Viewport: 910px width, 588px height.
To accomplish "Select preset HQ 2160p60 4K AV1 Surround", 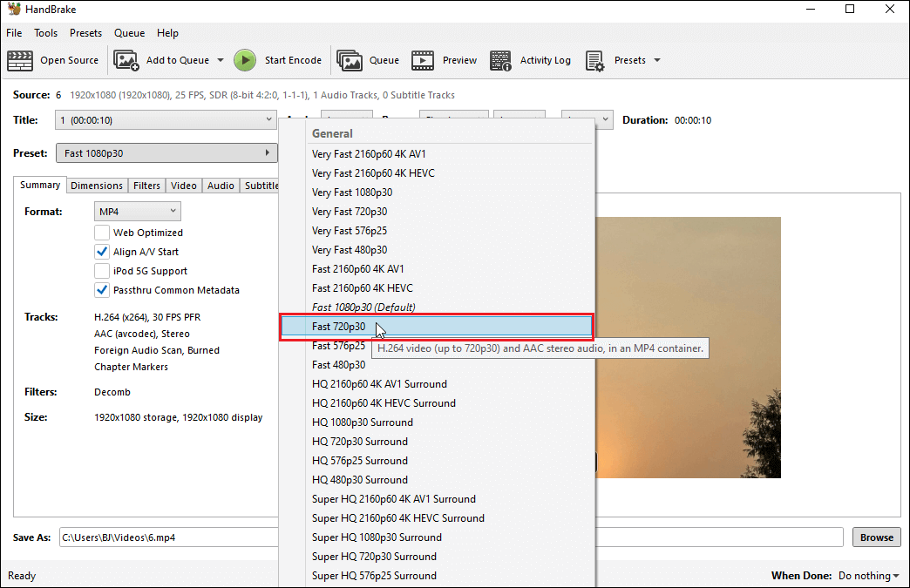I will click(437, 384).
